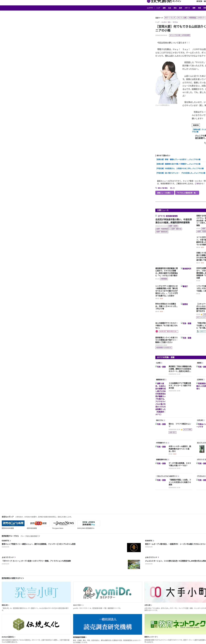Open the 読売中高生新聞 logo banner
The image size is (206, 644).
38,523
